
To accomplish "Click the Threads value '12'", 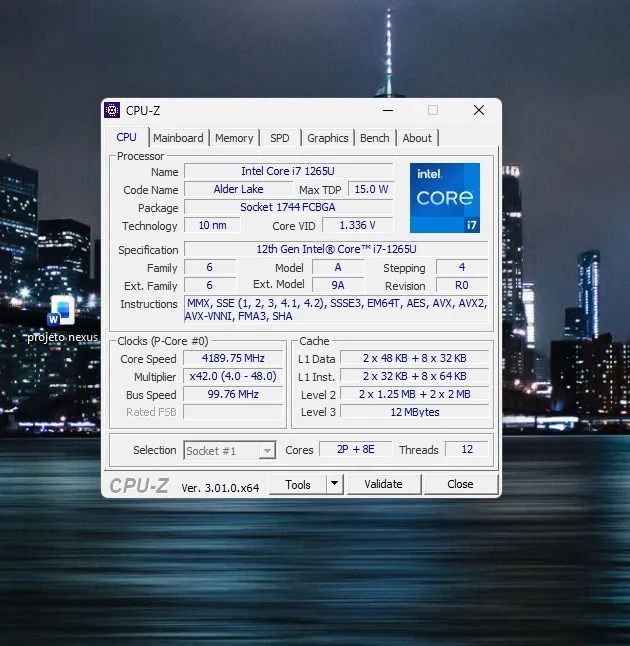I will pyautogui.click(x=467, y=449).
